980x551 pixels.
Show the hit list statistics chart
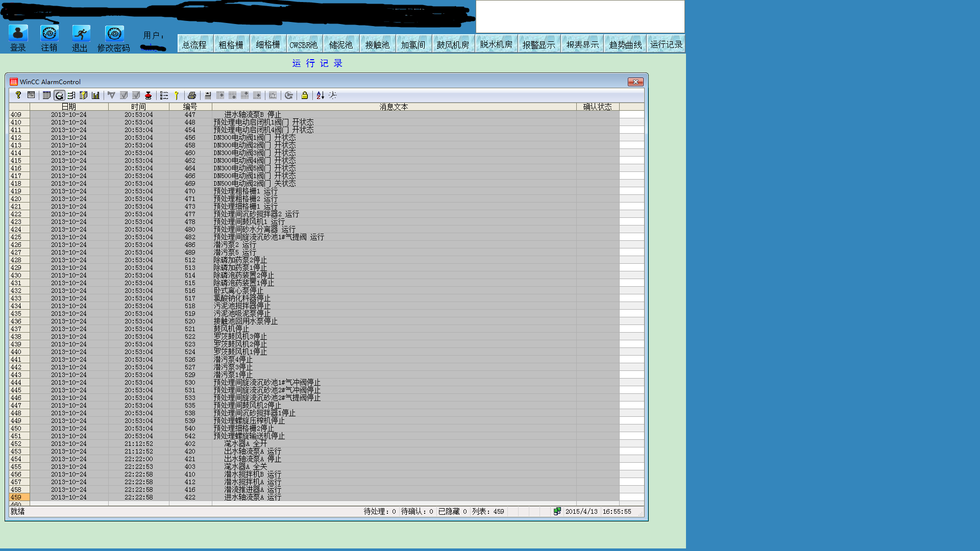click(x=96, y=95)
